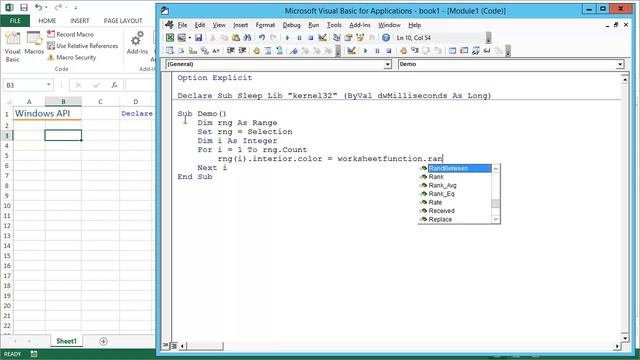The height and width of the screenshot is (360, 640).
Task: Open the VBA Insert menu
Action: 240,25
